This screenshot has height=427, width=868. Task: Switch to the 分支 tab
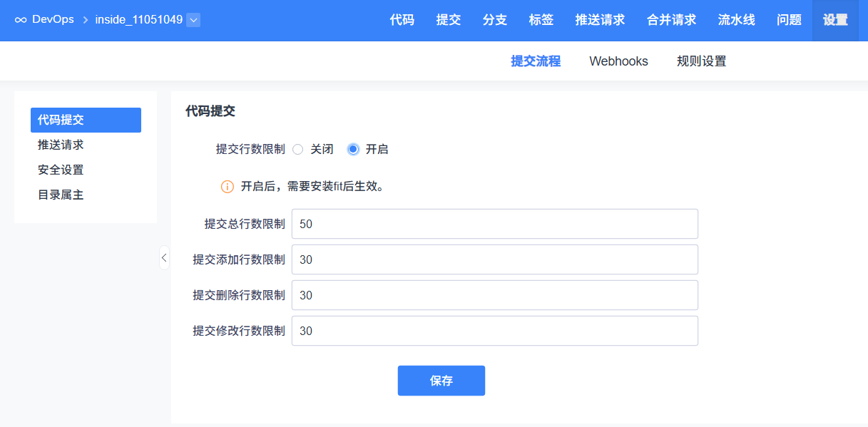495,20
